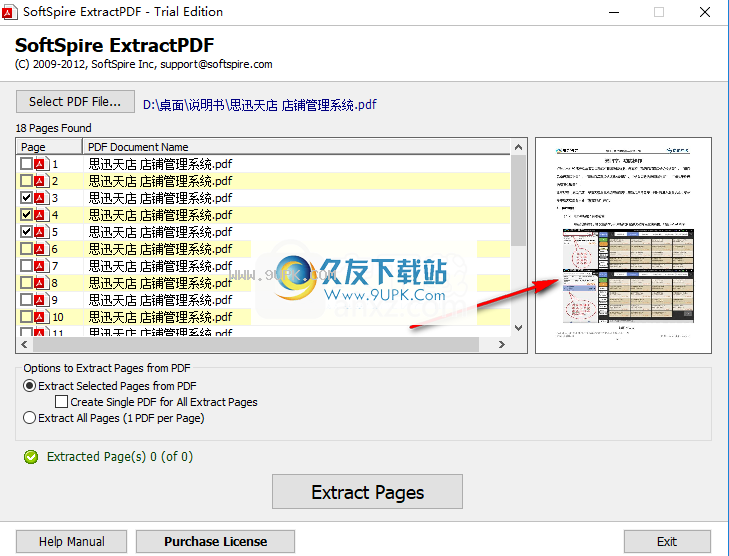
Task: Click the green extracted status icon
Action: tap(31, 457)
